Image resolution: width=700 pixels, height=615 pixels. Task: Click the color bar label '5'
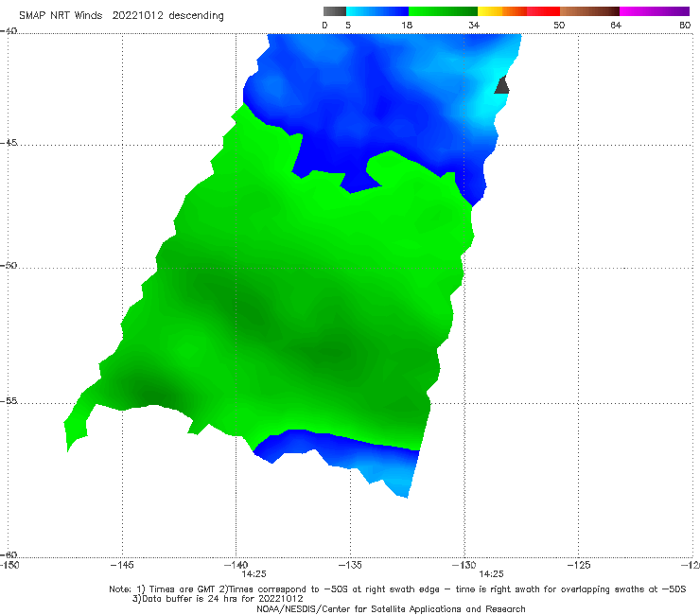[x=348, y=26]
